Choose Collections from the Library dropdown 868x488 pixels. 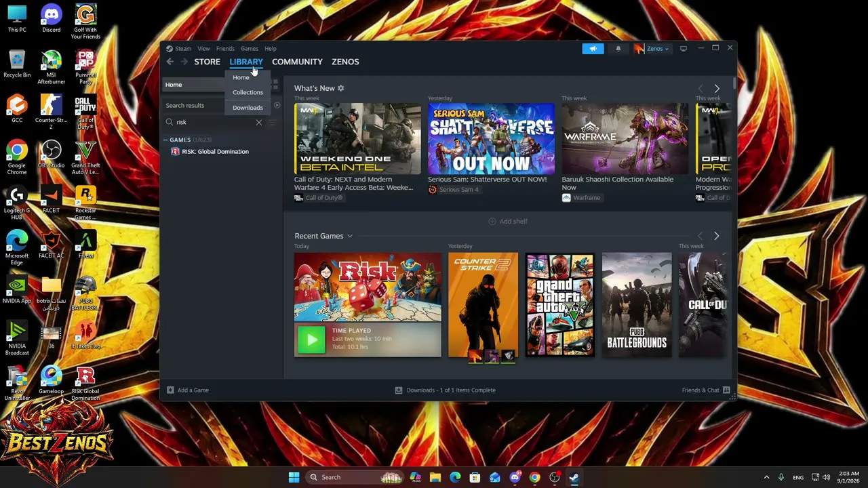(x=248, y=92)
